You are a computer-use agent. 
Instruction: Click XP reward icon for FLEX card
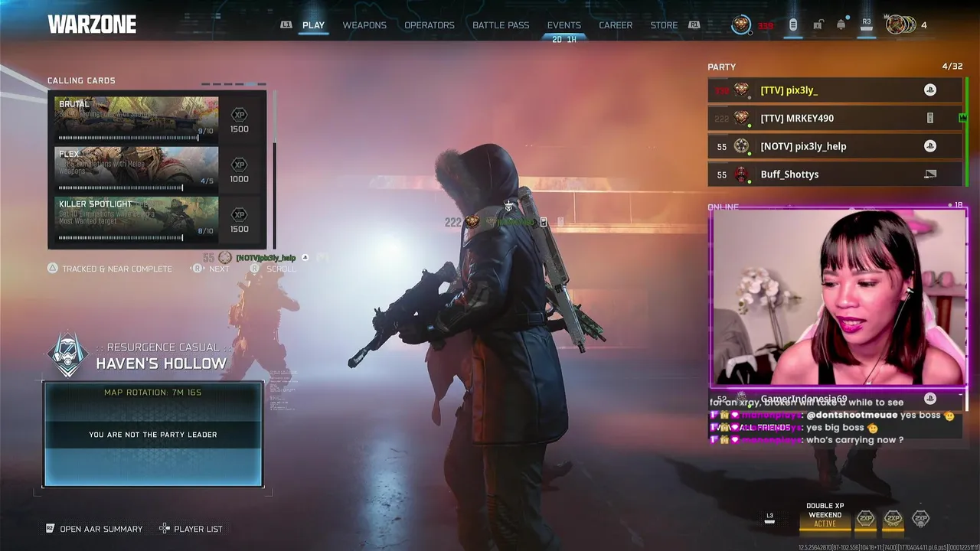[240, 165]
